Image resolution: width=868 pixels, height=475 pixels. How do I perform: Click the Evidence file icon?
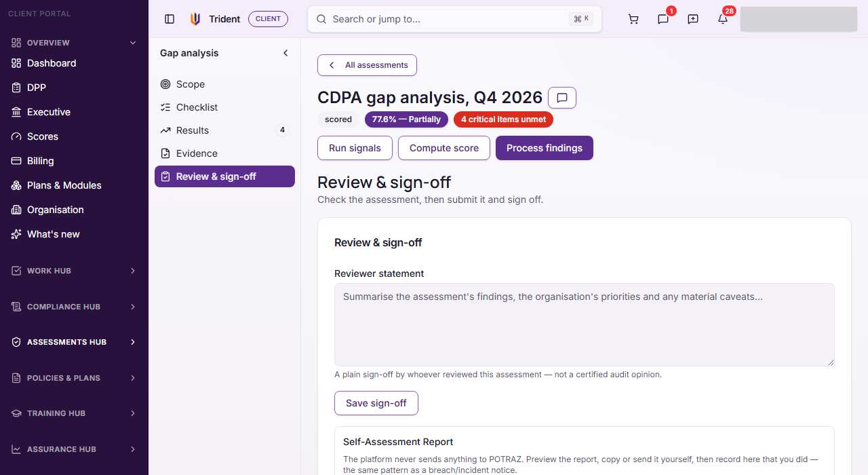165,153
